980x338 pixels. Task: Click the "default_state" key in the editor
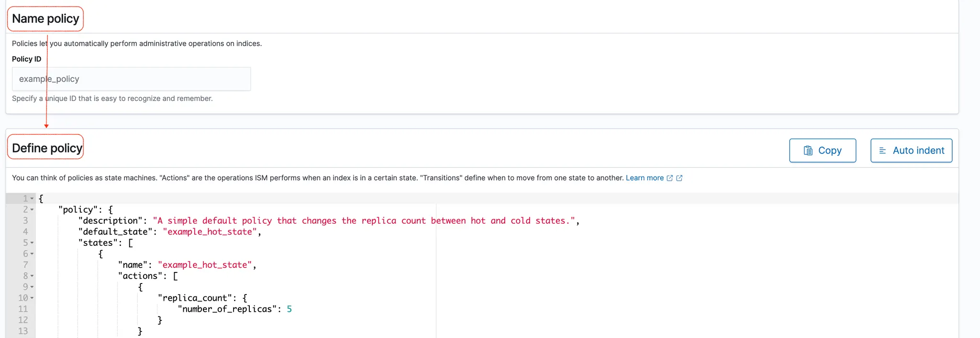coord(115,232)
